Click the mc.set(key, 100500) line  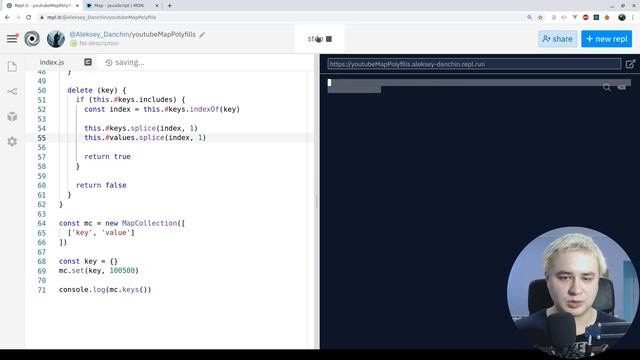[99, 271]
